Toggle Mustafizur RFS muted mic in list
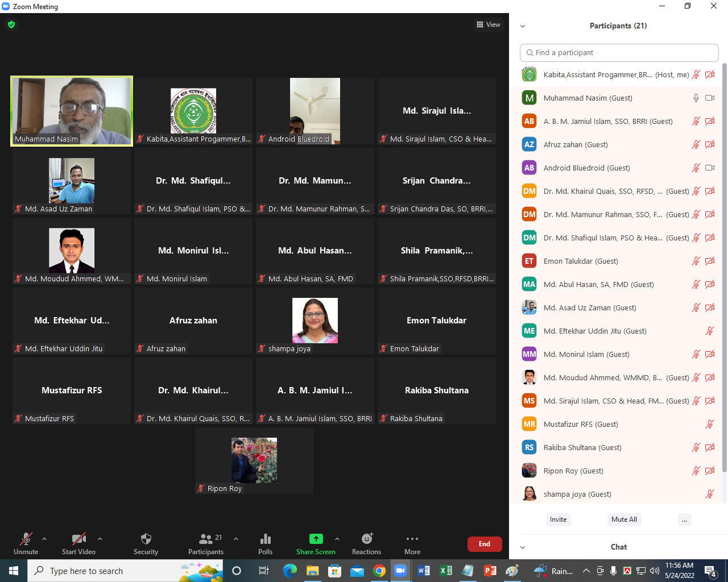 tap(710, 424)
